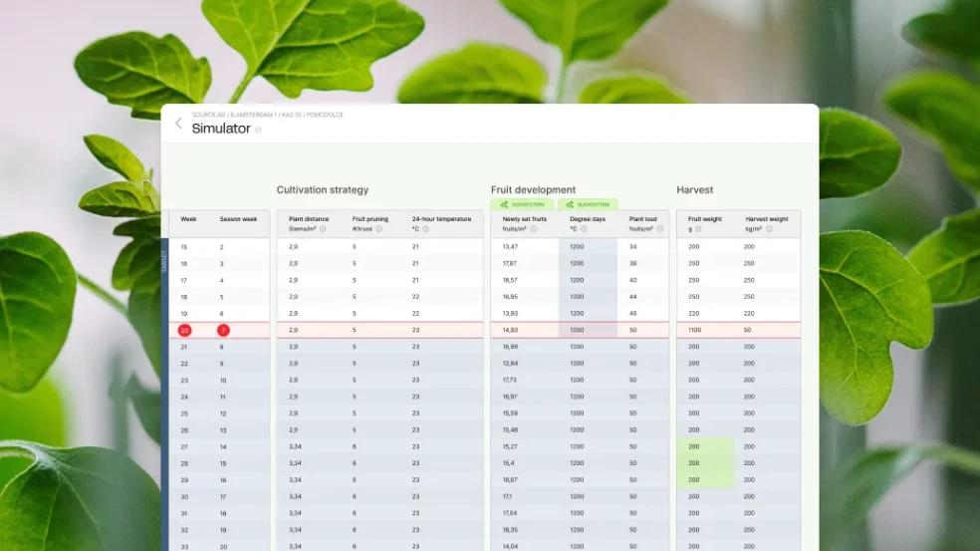Select the red highlighted week 20 marker

tap(184, 330)
